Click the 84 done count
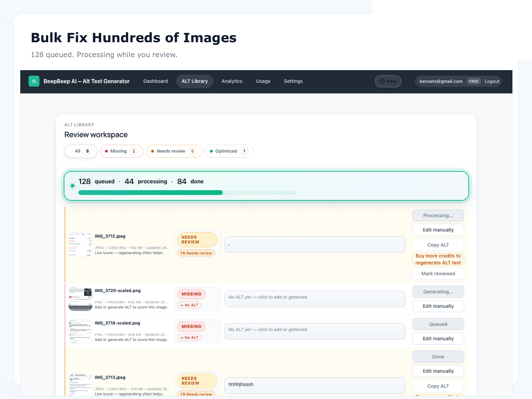Viewport: 532px width, 399px height. [191, 182]
